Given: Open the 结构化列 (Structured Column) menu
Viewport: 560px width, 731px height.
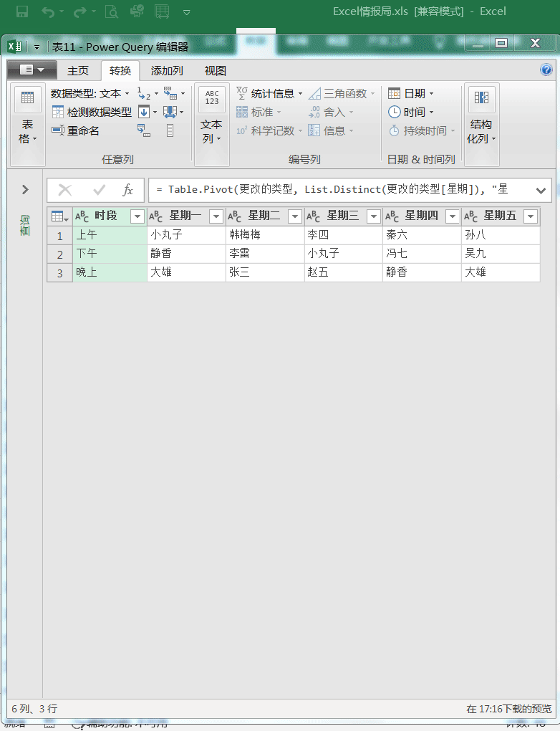Looking at the screenshot, I should click(x=481, y=123).
